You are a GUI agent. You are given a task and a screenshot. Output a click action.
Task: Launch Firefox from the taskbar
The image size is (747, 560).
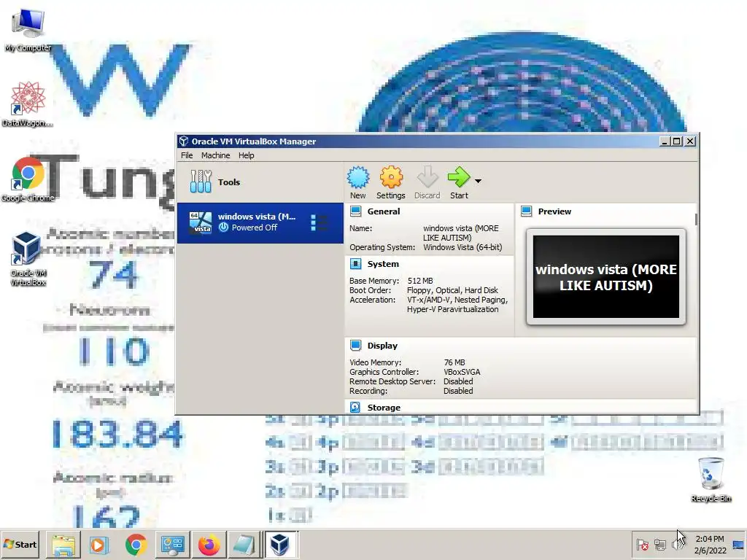point(209,544)
